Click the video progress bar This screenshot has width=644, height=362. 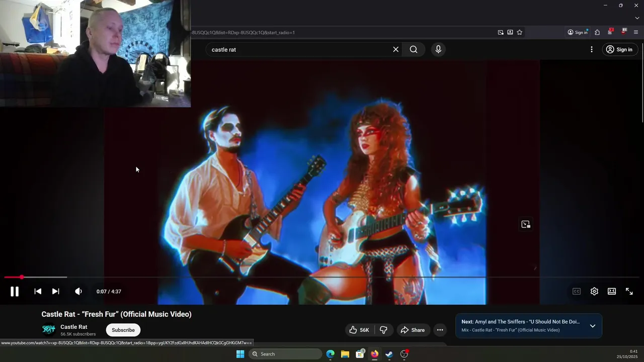coord(322,277)
